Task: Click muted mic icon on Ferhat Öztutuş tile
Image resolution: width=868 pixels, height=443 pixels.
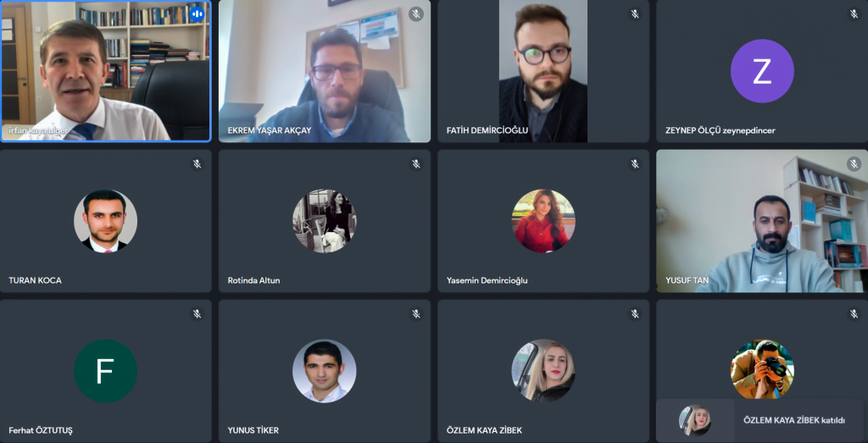Action: (197, 314)
